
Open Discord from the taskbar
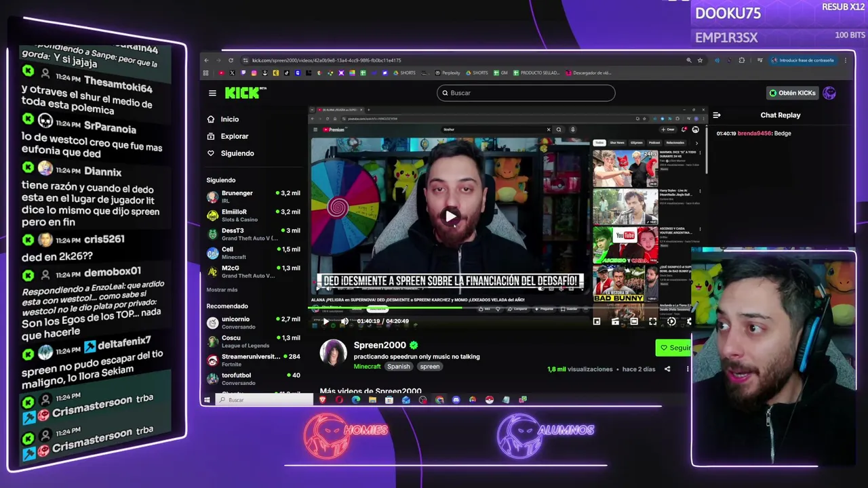(x=456, y=400)
